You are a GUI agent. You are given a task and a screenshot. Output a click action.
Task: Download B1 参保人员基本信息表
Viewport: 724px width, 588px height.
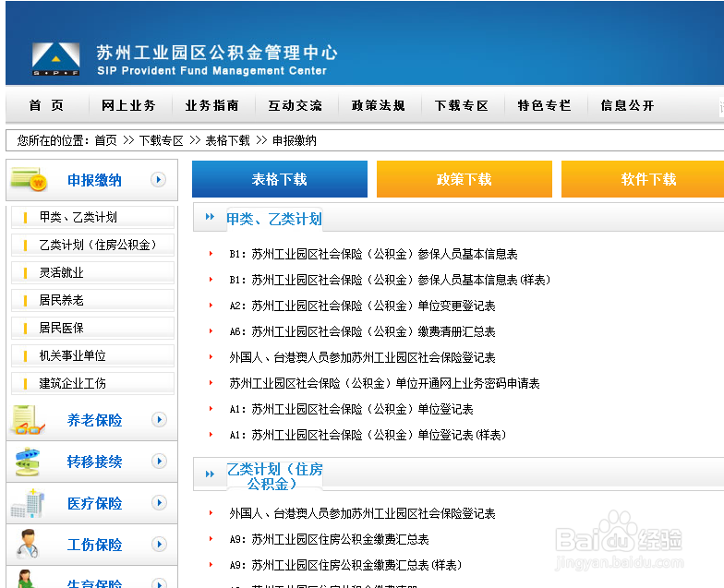373,254
